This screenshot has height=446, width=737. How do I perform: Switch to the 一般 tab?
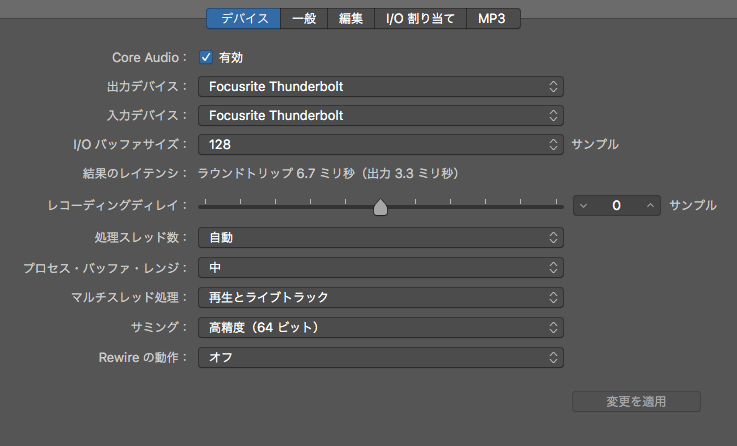pyautogui.click(x=304, y=18)
